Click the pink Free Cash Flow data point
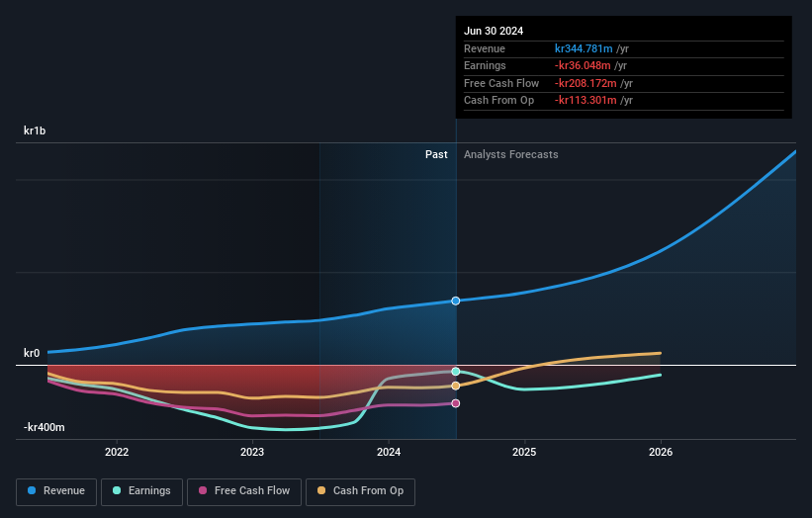 (x=456, y=403)
